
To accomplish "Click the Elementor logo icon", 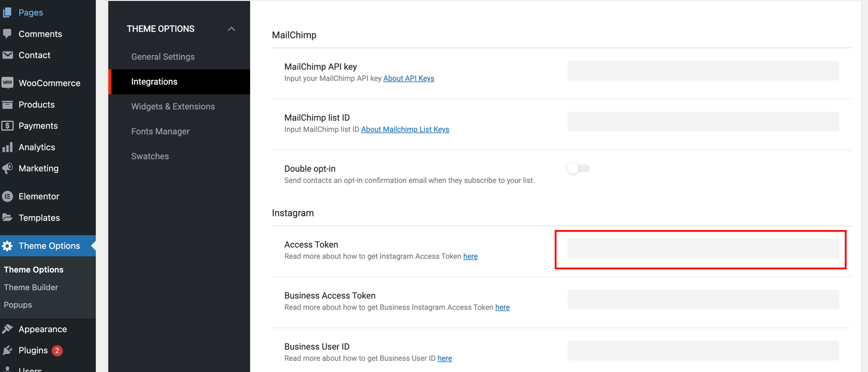I will tap(8, 196).
